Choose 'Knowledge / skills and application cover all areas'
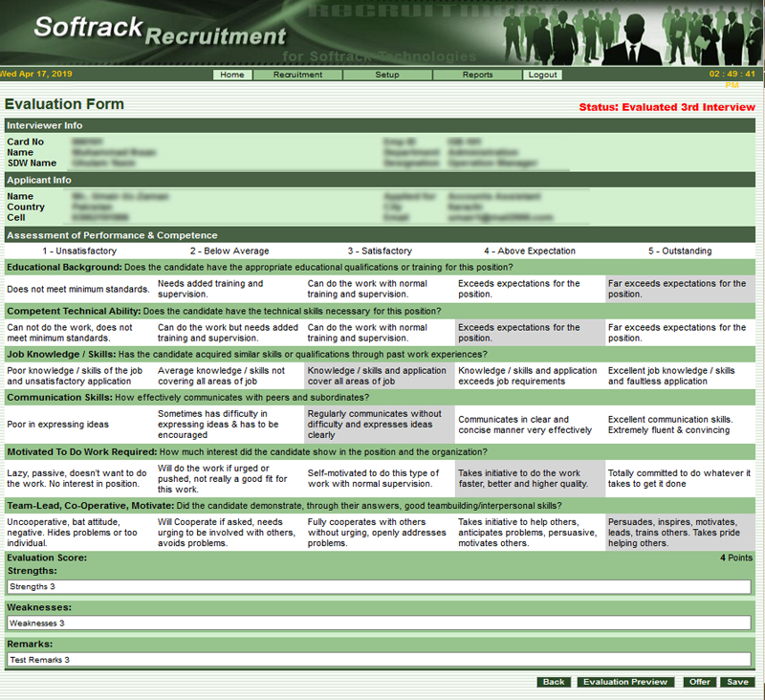The width and height of the screenshot is (765, 700). 378,376
